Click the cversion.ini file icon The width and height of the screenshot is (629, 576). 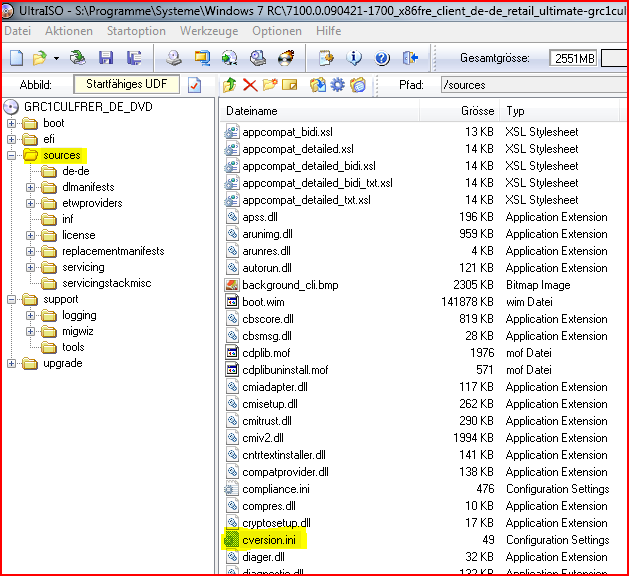[231, 540]
